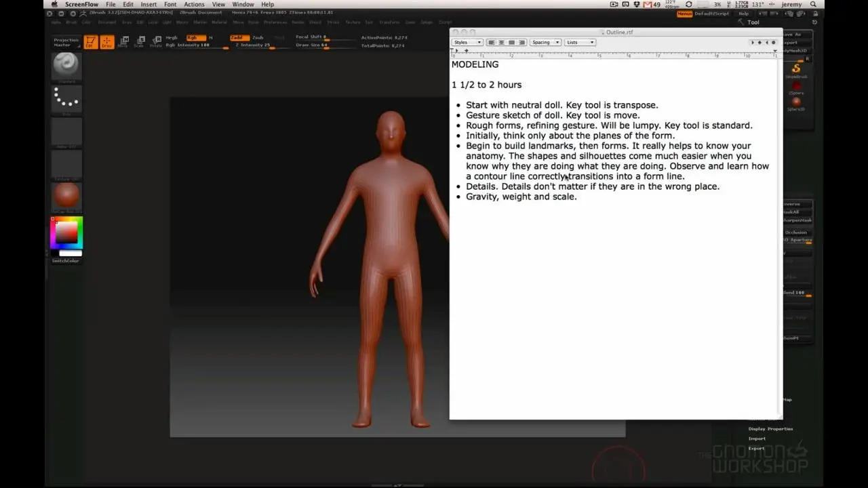The width and height of the screenshot is (868, 488).
Task: Open Spotlight search magnifier
Action: (814, 4)
